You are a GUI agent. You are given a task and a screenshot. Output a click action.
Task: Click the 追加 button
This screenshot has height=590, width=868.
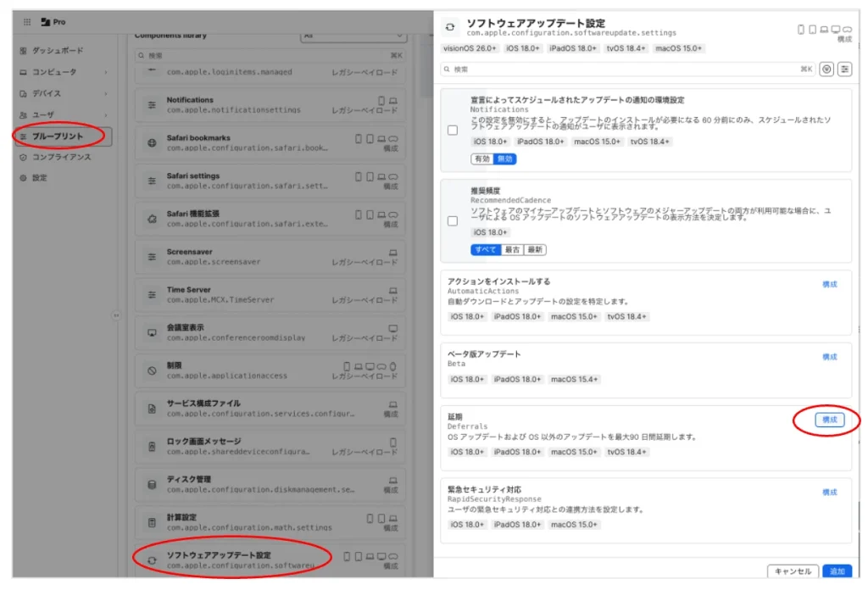point(837,571)
